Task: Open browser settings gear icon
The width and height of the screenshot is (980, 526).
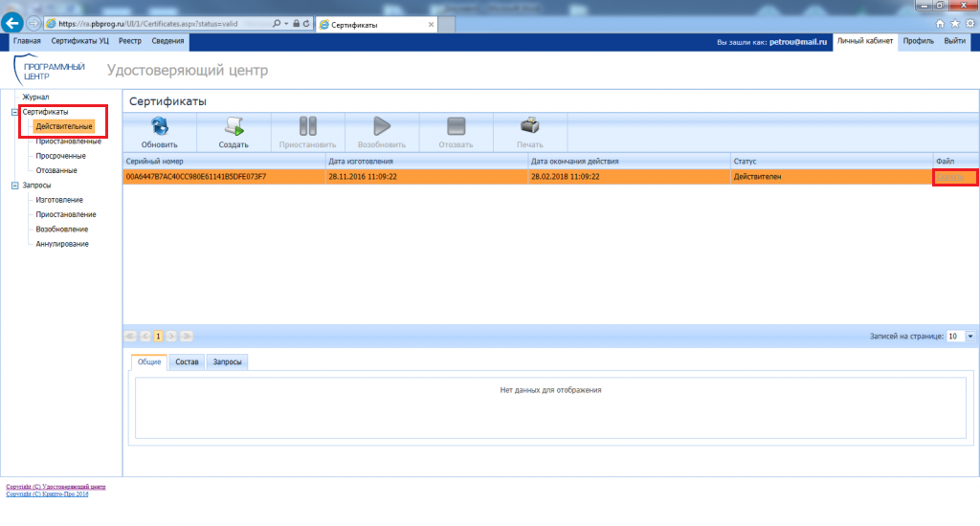Action: [x=969, y=23]
